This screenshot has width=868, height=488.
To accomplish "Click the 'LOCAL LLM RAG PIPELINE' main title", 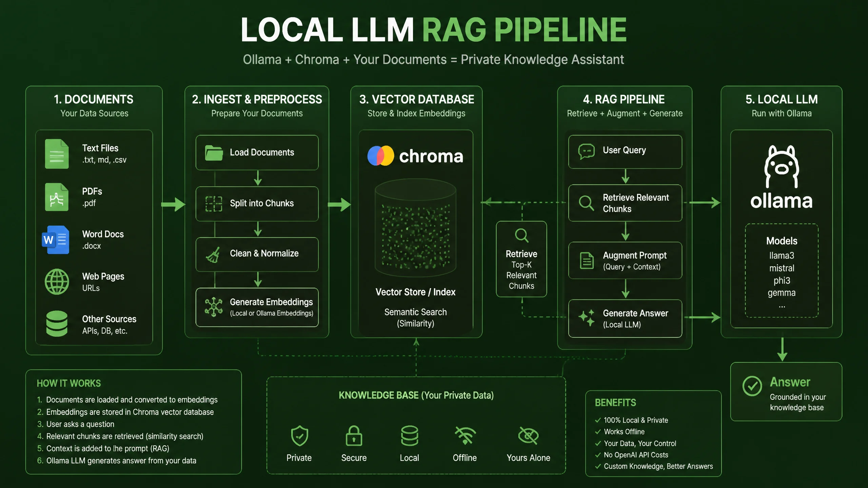I will point(434,30).
